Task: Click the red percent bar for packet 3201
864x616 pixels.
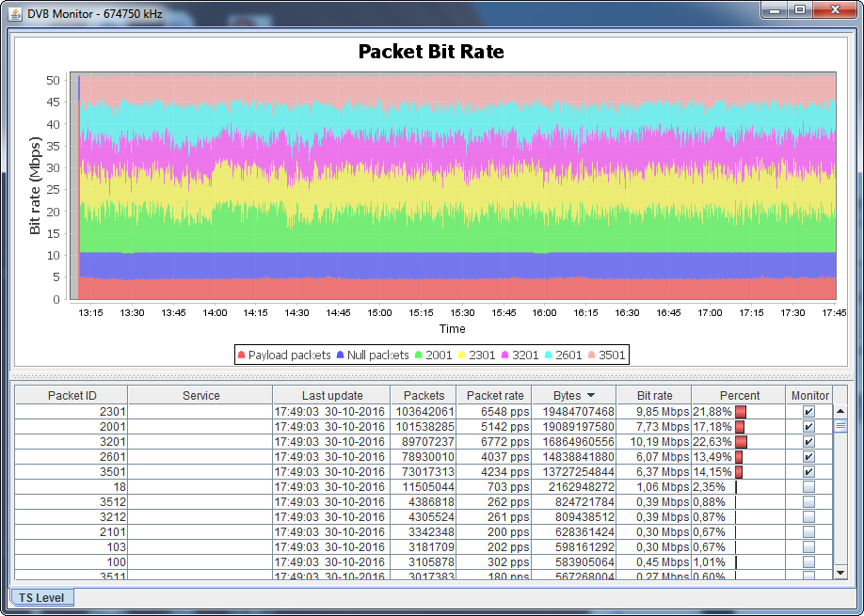Action: tap(741, 442)
